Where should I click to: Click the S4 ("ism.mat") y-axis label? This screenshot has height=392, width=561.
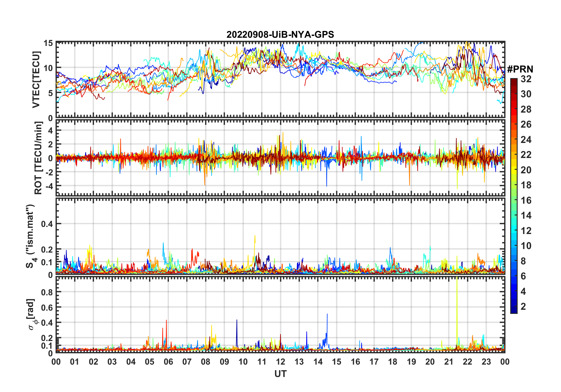[30, 236]
